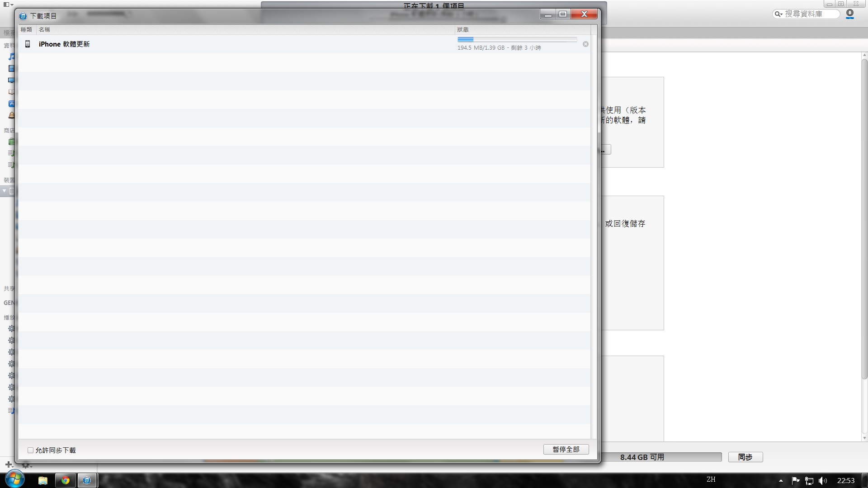868x488 pixels.
Task: Click the iTunes logo in the downloads title bar
Action: (23, 16)
